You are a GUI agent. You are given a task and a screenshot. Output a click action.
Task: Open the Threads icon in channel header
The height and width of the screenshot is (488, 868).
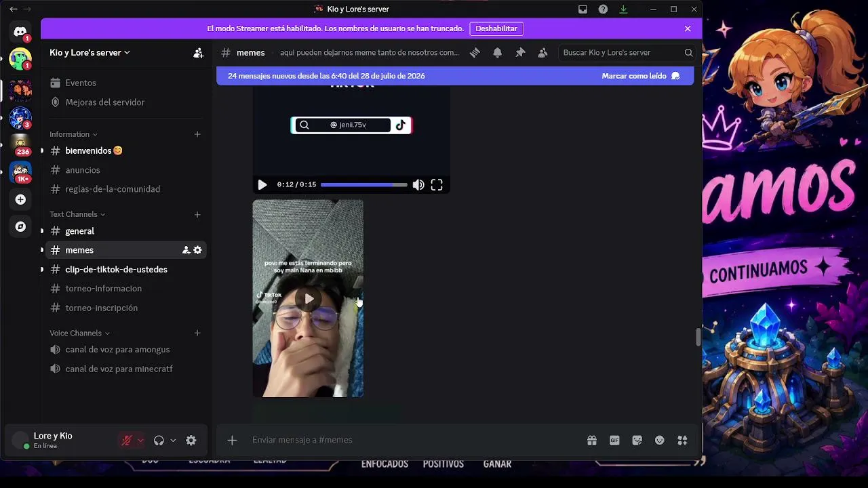click(x=475, y=53)
